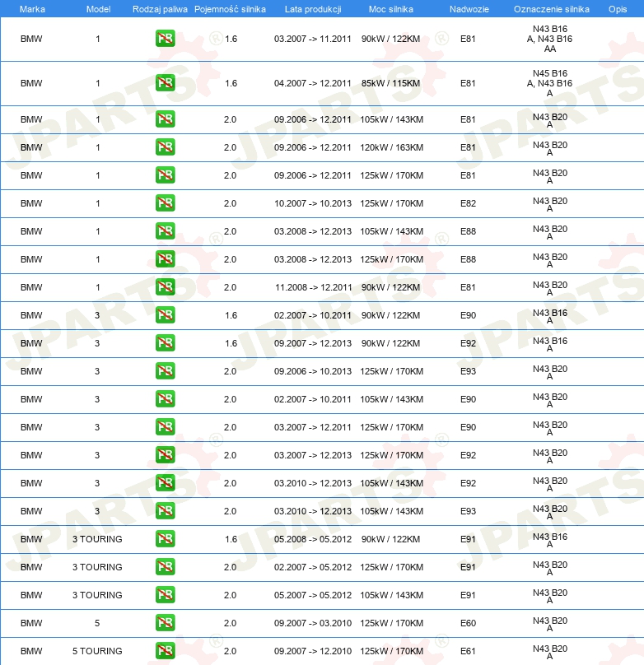644x665 pixels.
Task: Click fuel icon in 11.2008 -> 12.2011 row
Action: 165,287
